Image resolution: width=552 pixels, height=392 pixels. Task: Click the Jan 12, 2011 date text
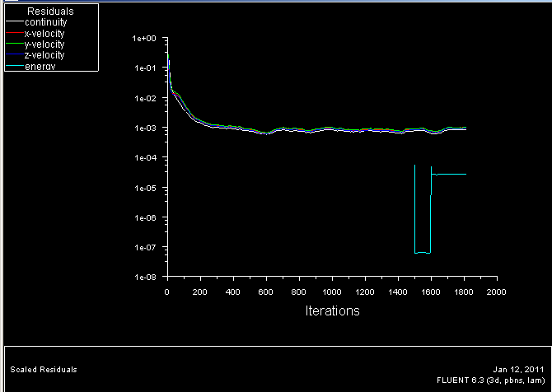[519, 369]
